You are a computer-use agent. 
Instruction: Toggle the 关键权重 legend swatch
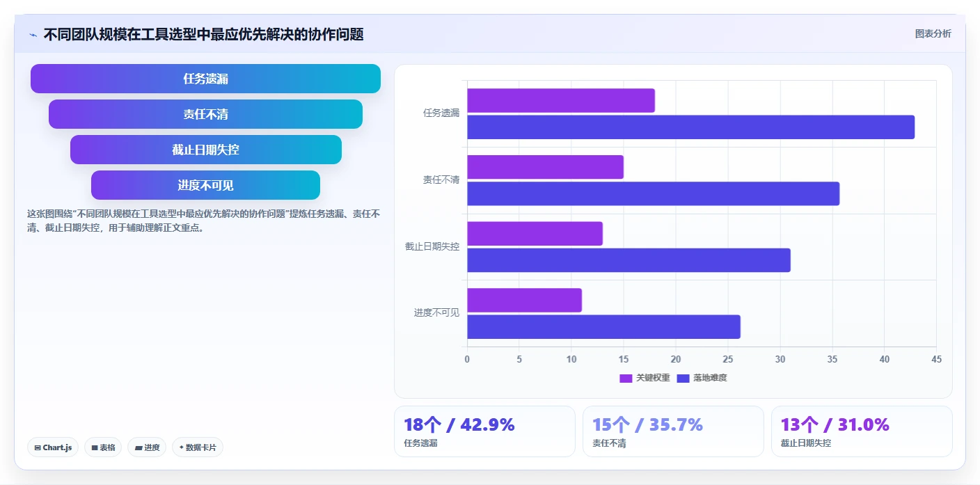point(626,378)
